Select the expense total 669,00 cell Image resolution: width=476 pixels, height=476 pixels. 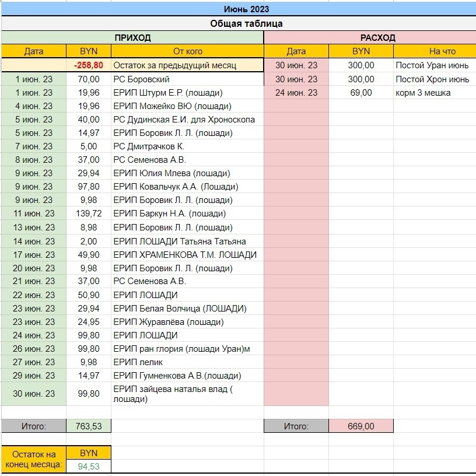click(x=361, y=426)
